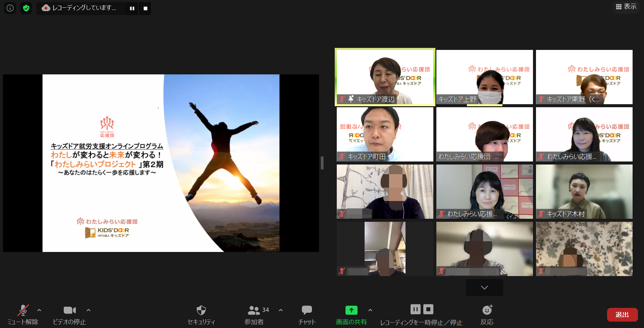Click pin icon on キッズドア渡辺 tile

[351, 99]
